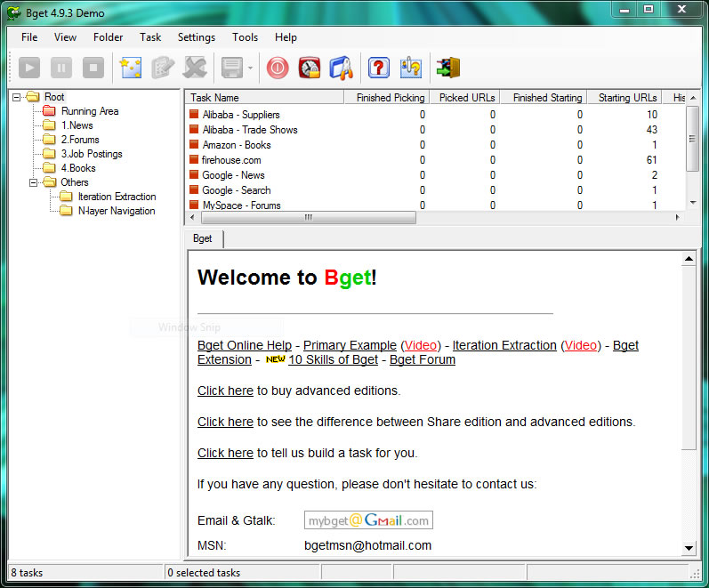Click the red power shutdown icon

(x=278, y=68)
